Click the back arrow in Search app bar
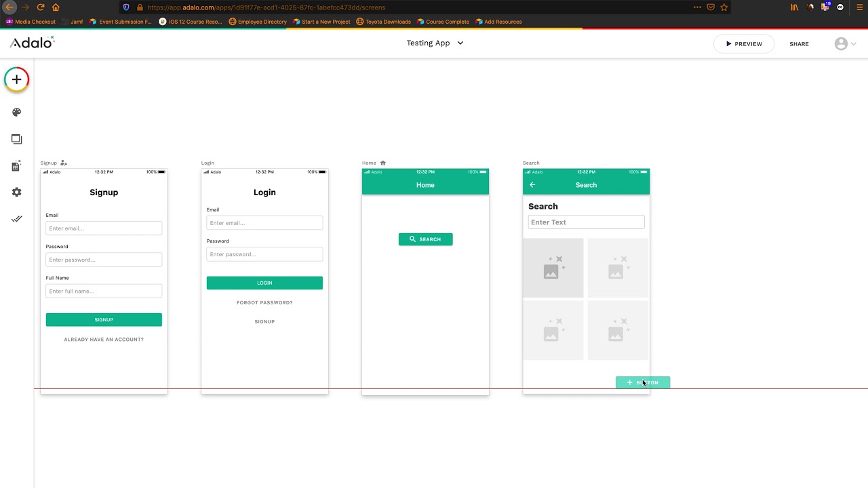Image resolution: width=868 pixels, height=488 pixels. (532, 185)
